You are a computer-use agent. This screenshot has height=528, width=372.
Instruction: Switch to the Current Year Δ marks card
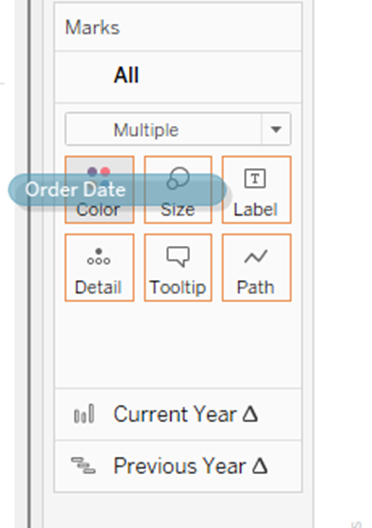(x=178, y=414)
